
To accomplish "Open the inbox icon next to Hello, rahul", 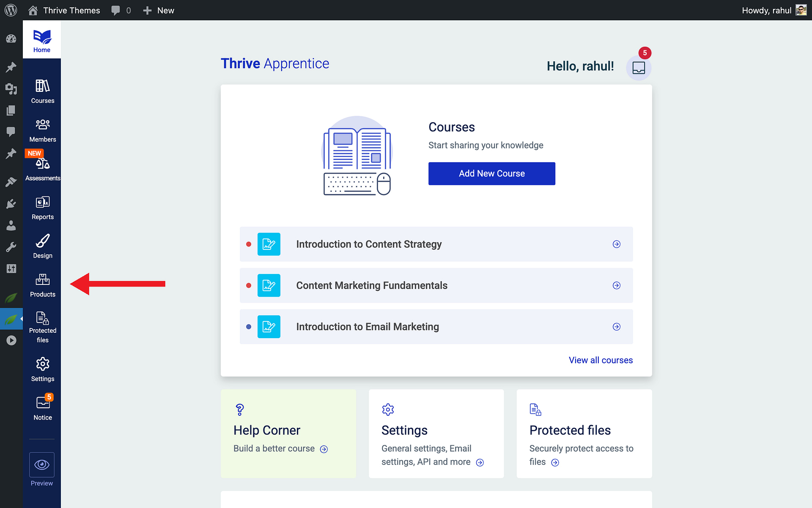I will tap(639, 68).
